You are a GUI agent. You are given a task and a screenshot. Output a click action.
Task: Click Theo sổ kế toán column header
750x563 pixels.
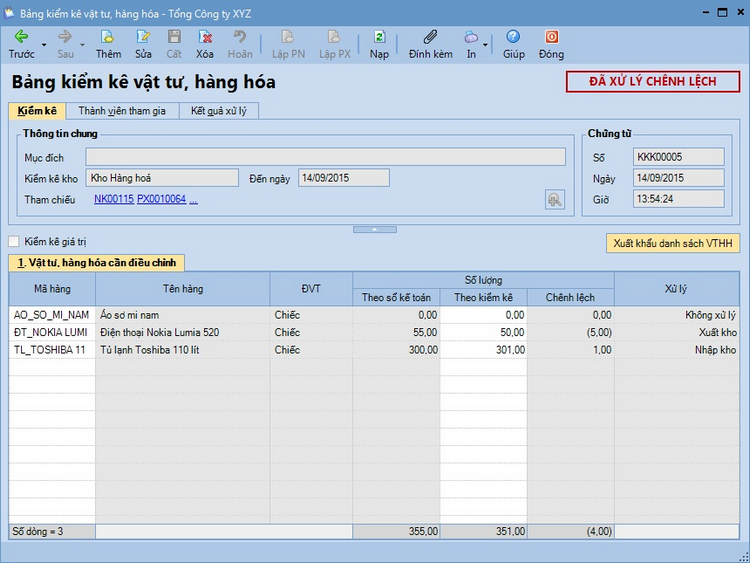click(x=396, y=298)
